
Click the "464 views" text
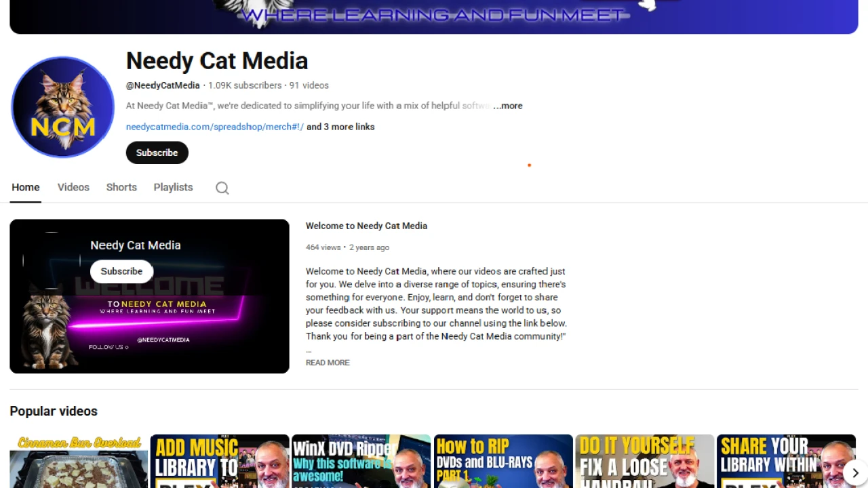(x=323, y=247)
